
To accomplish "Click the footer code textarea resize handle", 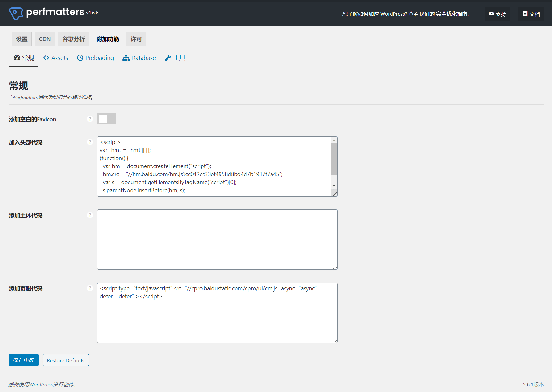I will pos(335,340).
